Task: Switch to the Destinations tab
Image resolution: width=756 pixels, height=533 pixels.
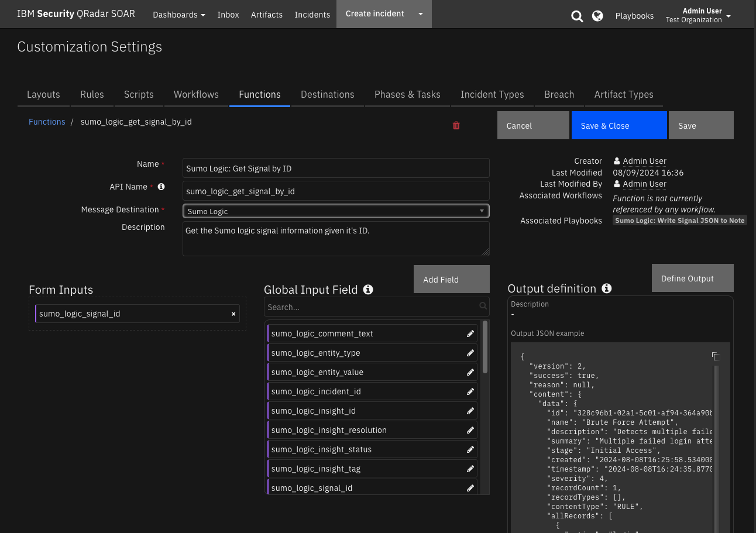Action: pyautogui.click(x=328, y=94)
